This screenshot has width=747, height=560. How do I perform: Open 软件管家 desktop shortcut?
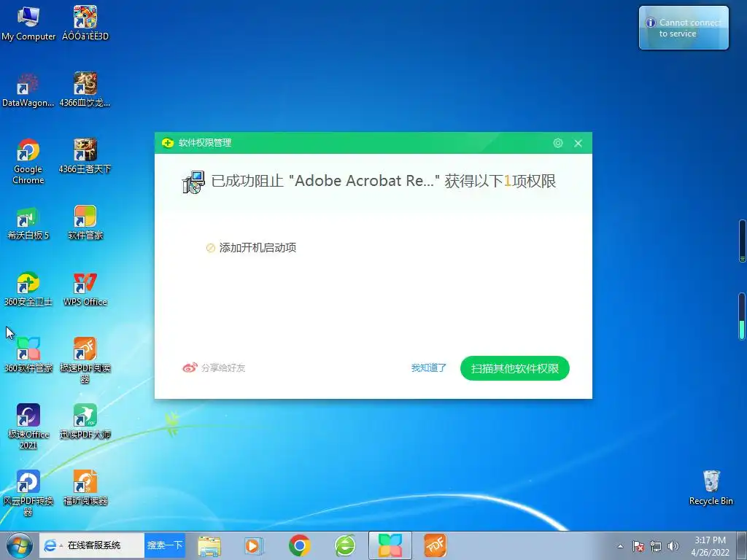85,223
